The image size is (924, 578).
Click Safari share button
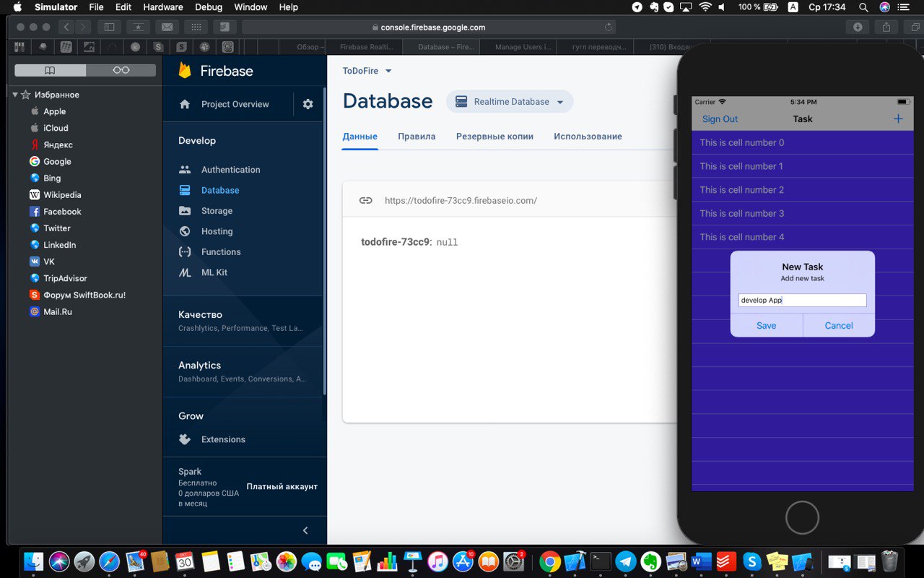point(886,27)
